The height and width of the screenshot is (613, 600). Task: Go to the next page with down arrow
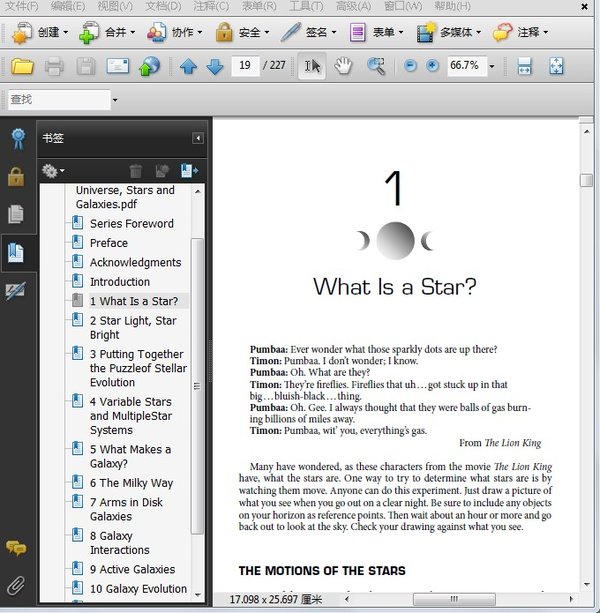pos(214,67)
